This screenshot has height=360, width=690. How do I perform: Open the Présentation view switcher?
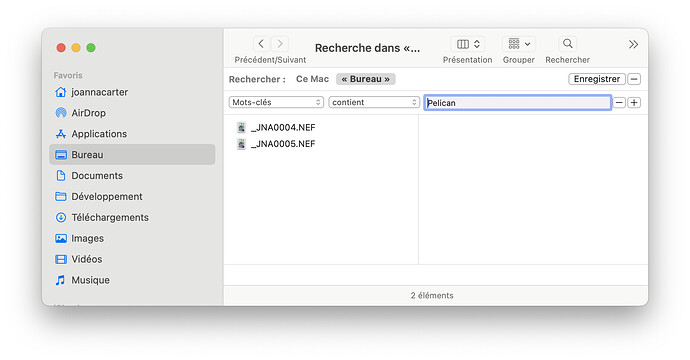point(467,44)
